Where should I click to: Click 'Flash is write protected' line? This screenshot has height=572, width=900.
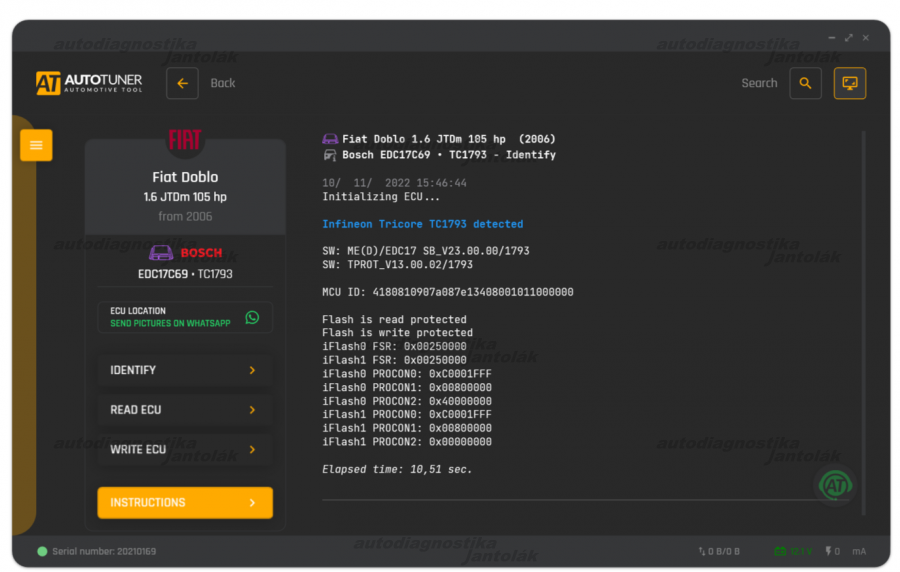coord(397,333)
